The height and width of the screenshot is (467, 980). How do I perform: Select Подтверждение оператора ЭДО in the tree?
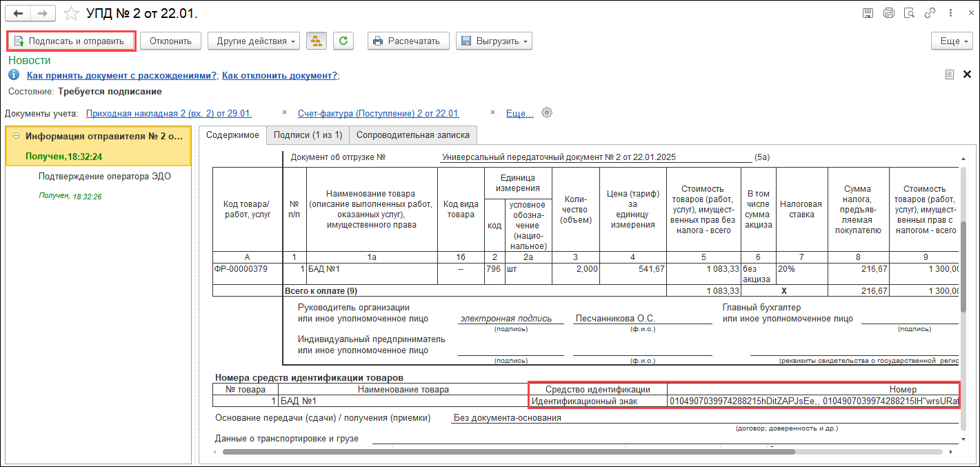(x=105, y=176)
